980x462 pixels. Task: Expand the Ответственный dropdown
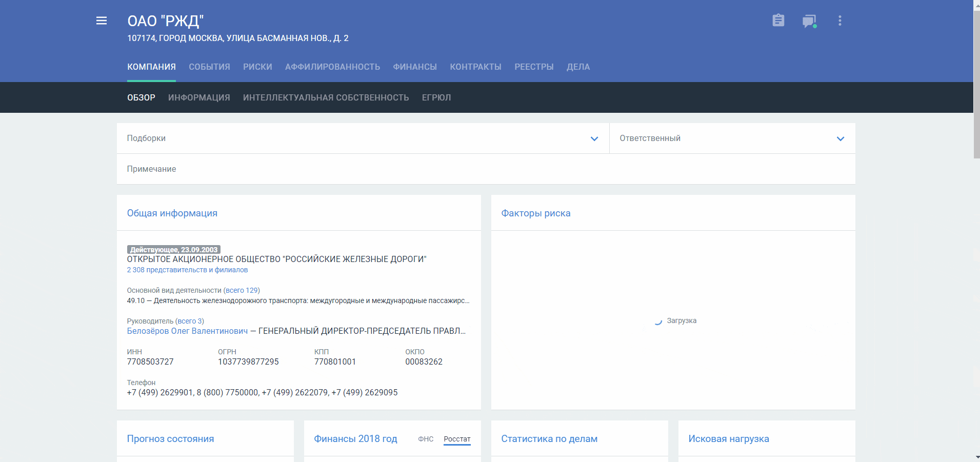[x=732, y=138]
